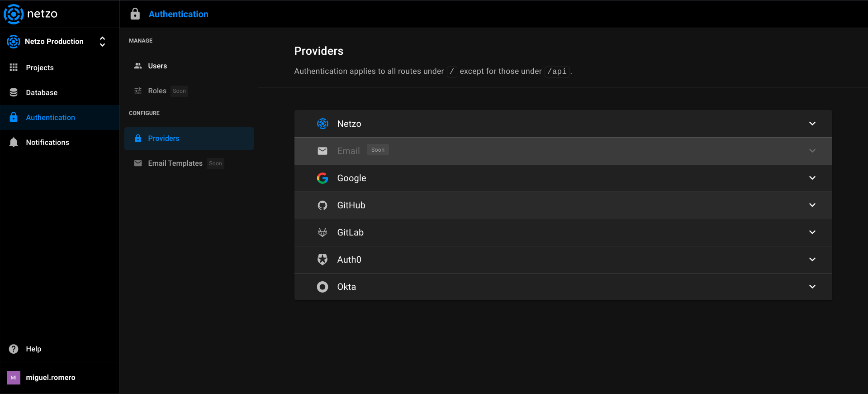
Task: Expand the Auth0 provider chevron
Action: click(812, 259)
